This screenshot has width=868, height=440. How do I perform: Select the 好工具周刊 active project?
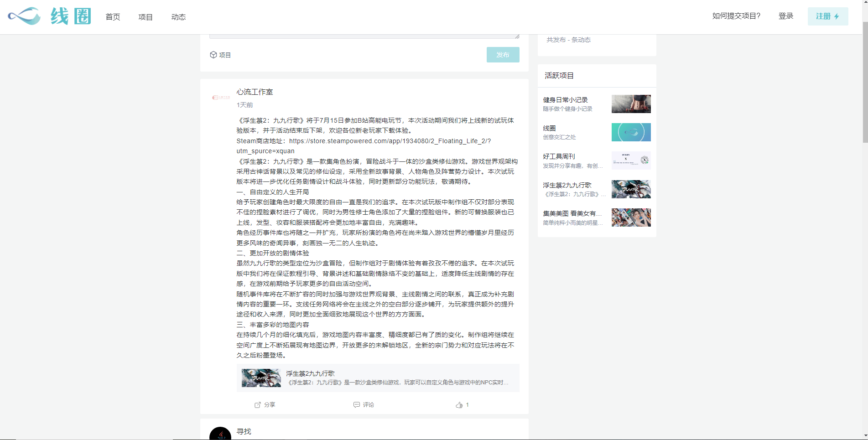(559, 156)
